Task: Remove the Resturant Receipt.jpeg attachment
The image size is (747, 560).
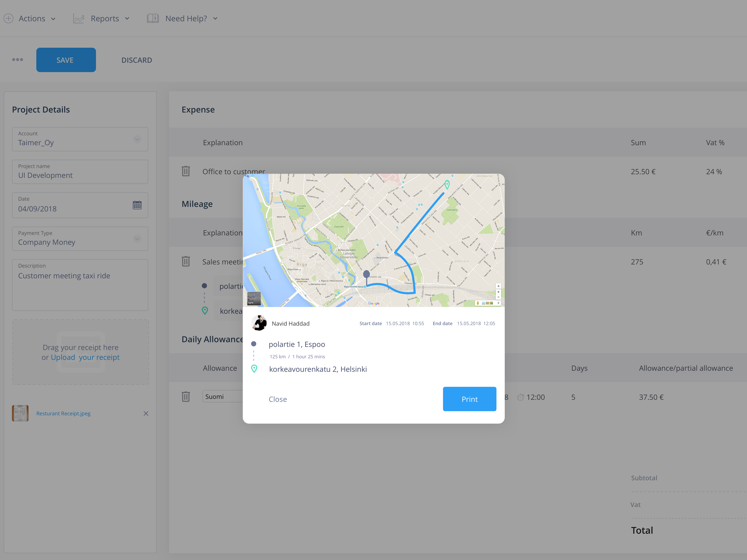Action: tap(146, 414)
